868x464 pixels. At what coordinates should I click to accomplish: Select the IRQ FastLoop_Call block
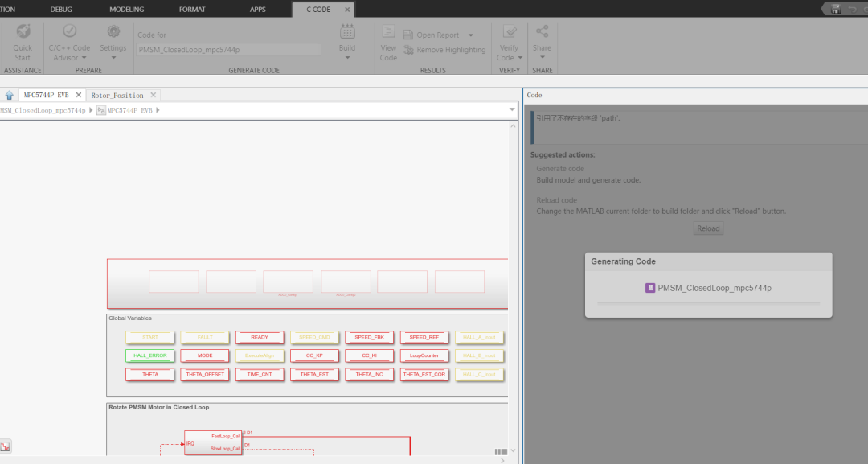(213, 443)
